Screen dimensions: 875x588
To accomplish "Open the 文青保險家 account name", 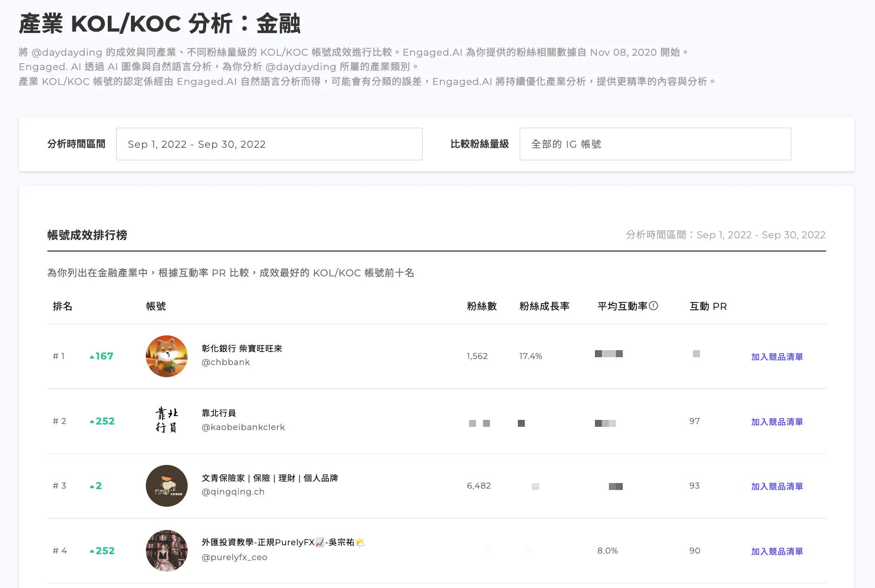I will pyautogui.click(x=270, y=478).
